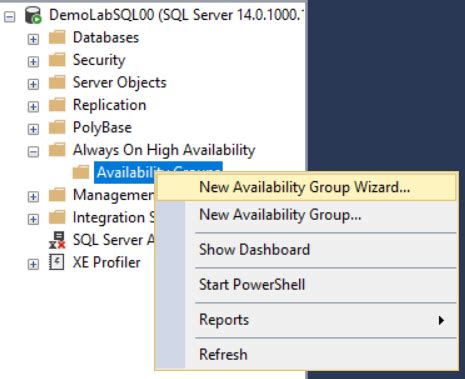Click the XE Profiler icon
This screenshot has height=379, width=465.
(x=57, y=262)
